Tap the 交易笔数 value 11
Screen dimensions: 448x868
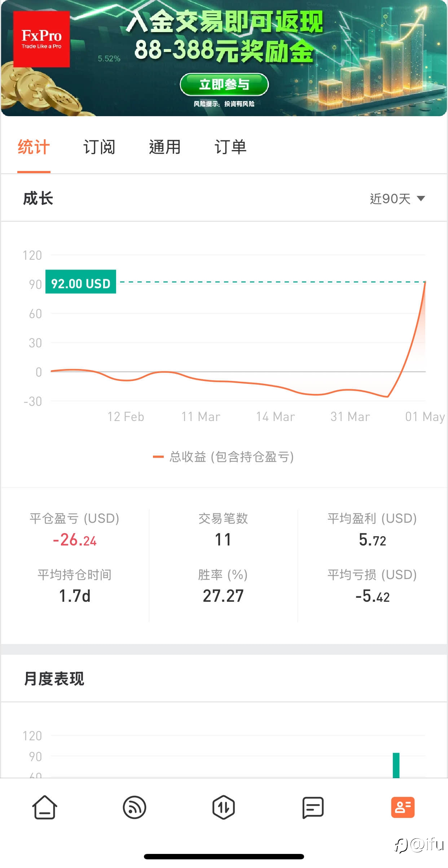pos(223,540)
